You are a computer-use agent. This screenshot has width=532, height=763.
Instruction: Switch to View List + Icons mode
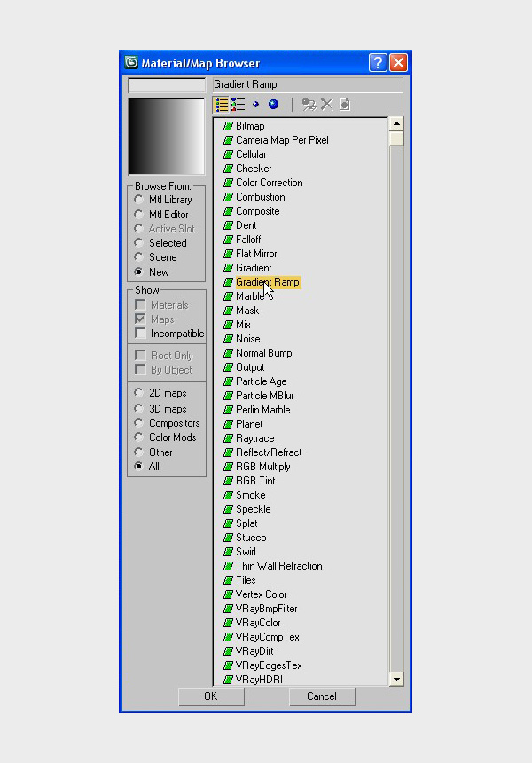pyautogui.click(x=239, y=105)
